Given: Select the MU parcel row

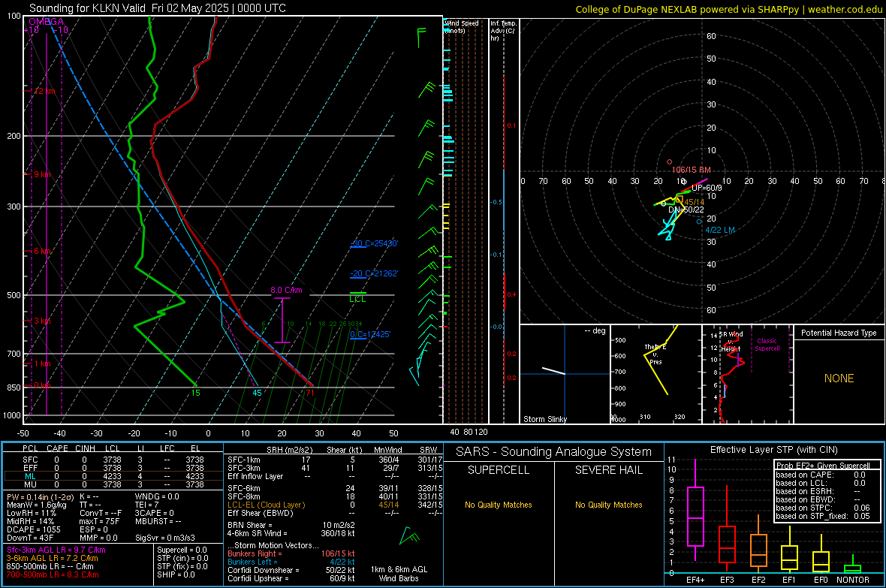Looking at the screenshot, I should tap(113, 484).
